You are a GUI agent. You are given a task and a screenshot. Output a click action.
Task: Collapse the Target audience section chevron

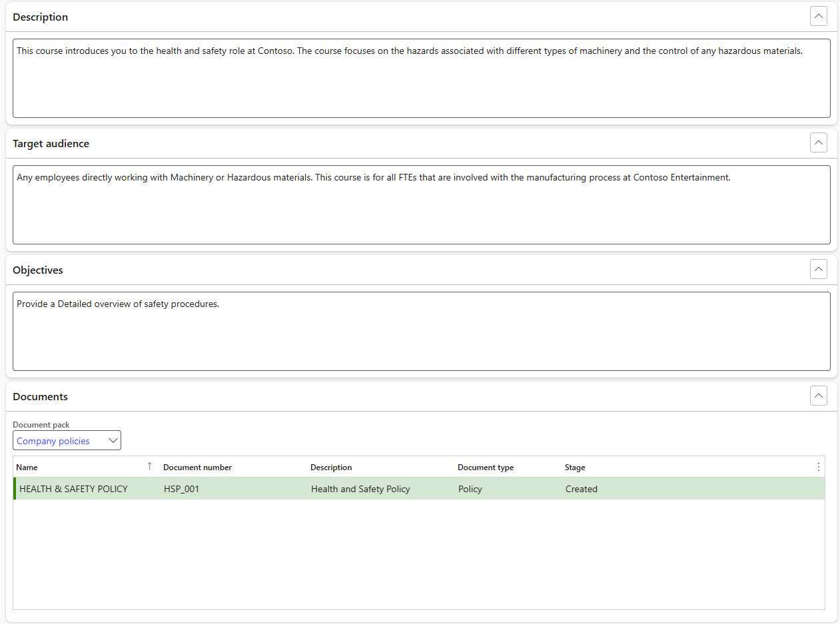818,143
